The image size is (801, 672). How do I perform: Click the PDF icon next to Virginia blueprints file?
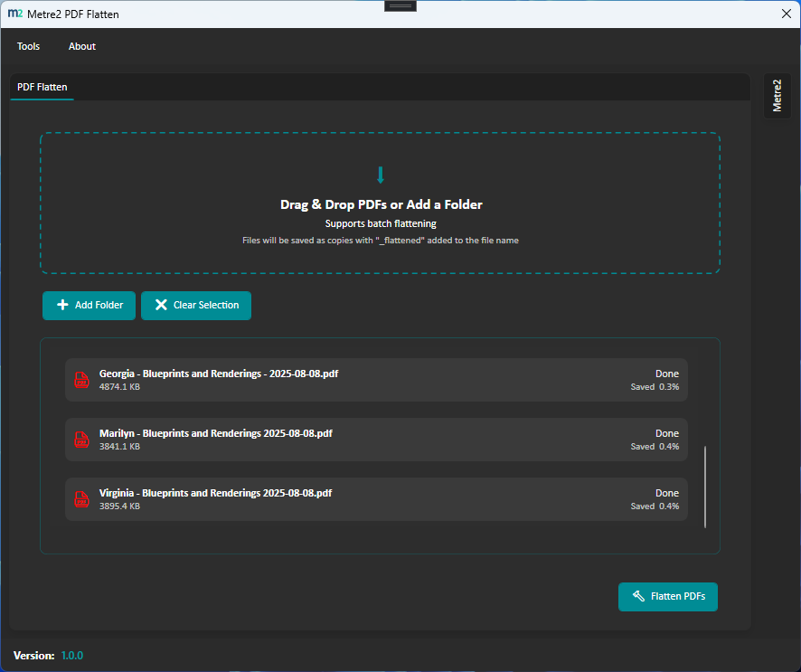81,499
